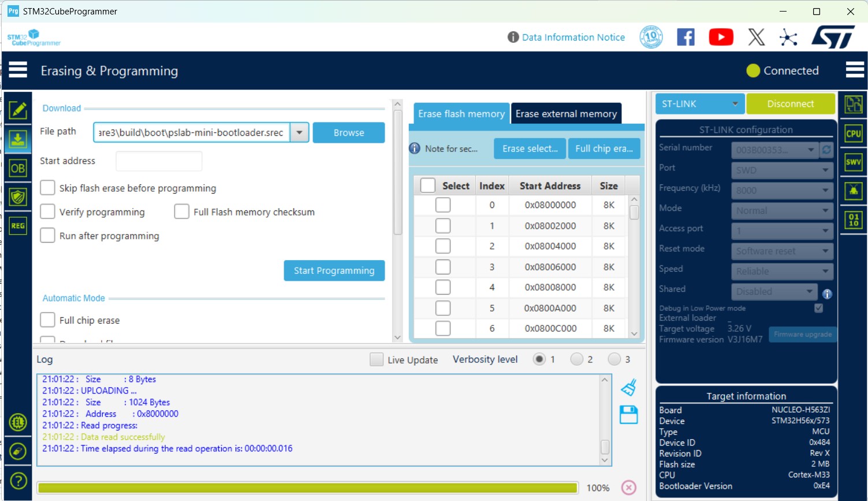Click the Start address input field
The width and height of the screenshot is (868, 501).
pos(159,161)
